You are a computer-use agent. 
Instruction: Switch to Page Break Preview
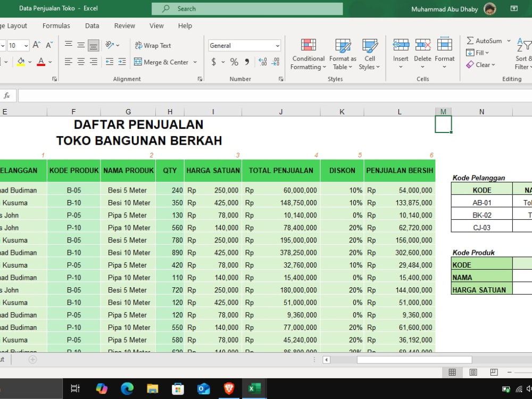click(x=494, y=372)
